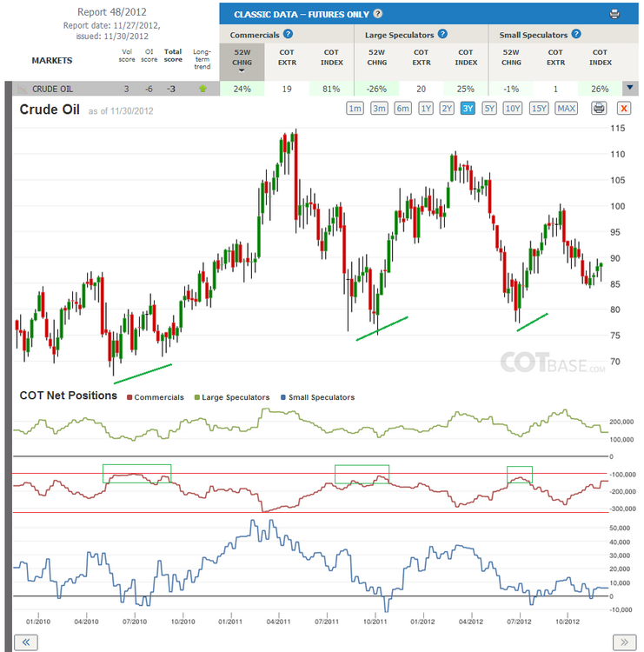Toggle Small Speculators legend blue swatch

point(283,397)
